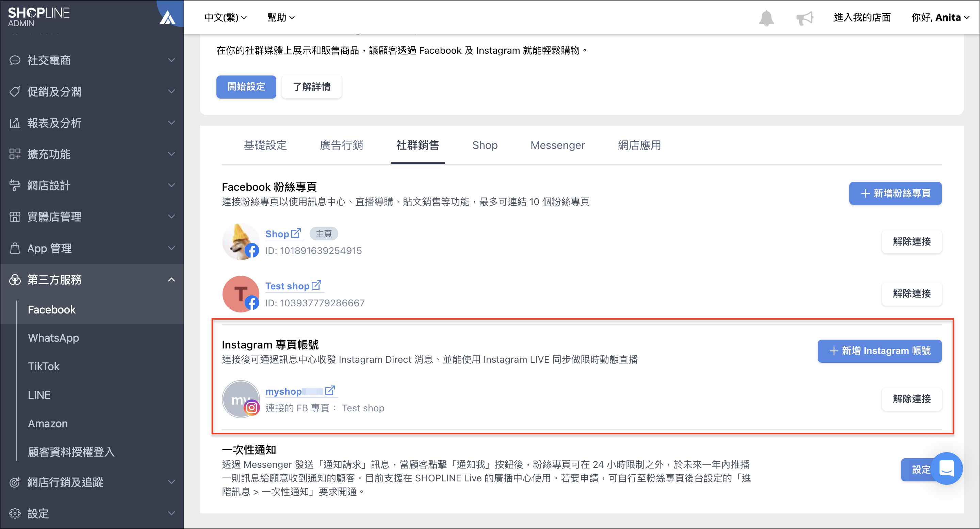Expand the 網店行銷及追蹤 menu chevron
The height and width of the screenshot is (529, 980).
(171, 482)
